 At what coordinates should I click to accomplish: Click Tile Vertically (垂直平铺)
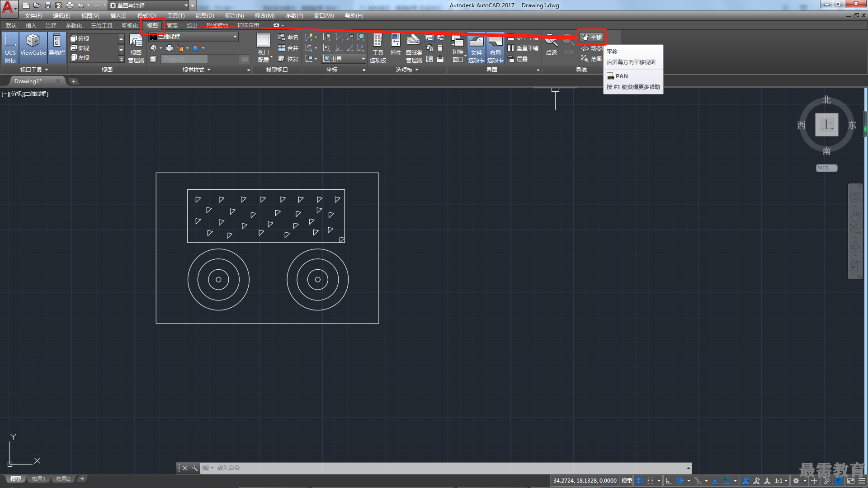(523, 48)
